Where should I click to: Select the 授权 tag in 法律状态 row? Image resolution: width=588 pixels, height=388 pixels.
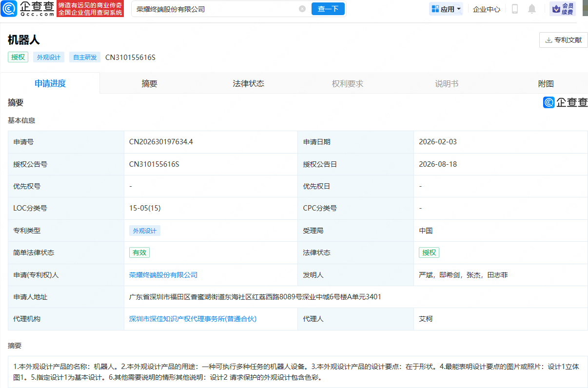(429, 252)
